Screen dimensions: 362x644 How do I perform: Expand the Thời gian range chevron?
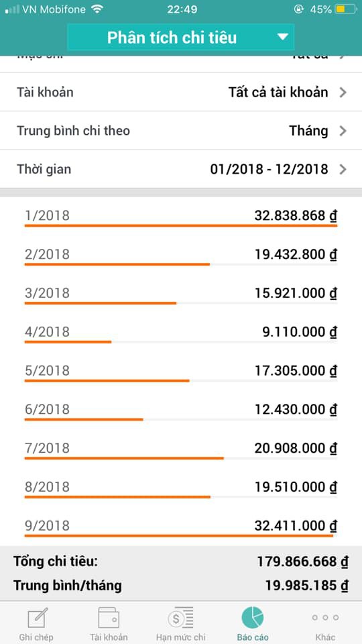point(343,169)
